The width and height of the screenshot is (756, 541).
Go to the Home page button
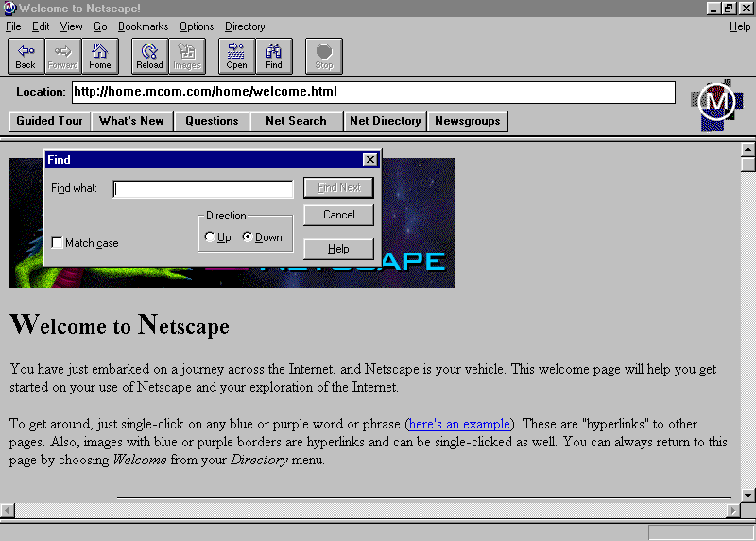(x=100, y=56)
